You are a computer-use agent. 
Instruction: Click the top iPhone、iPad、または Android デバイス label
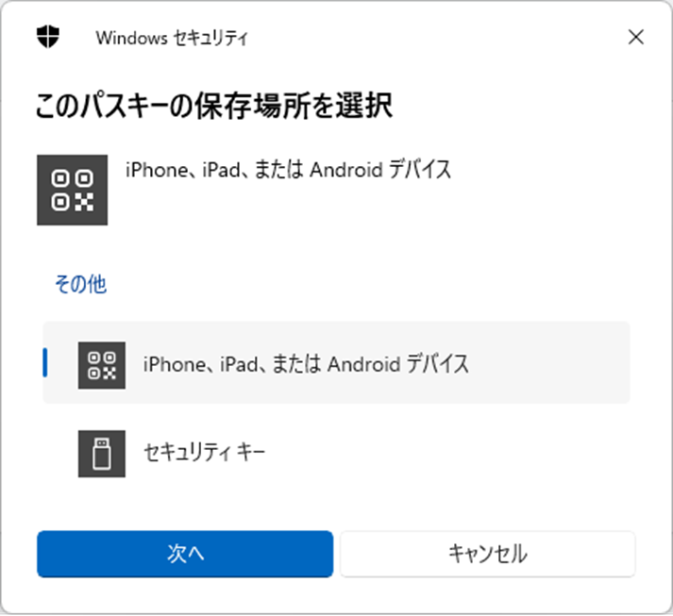[289, 170]
